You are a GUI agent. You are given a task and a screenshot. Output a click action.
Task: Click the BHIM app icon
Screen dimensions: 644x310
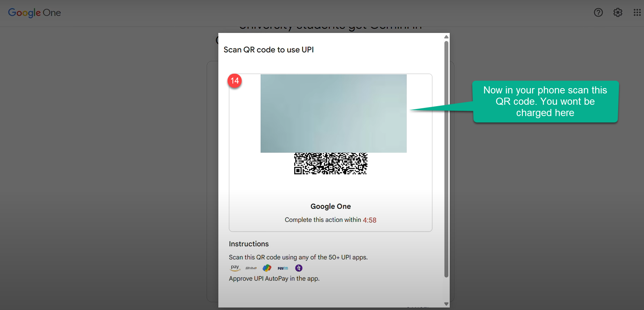(251, 268)
